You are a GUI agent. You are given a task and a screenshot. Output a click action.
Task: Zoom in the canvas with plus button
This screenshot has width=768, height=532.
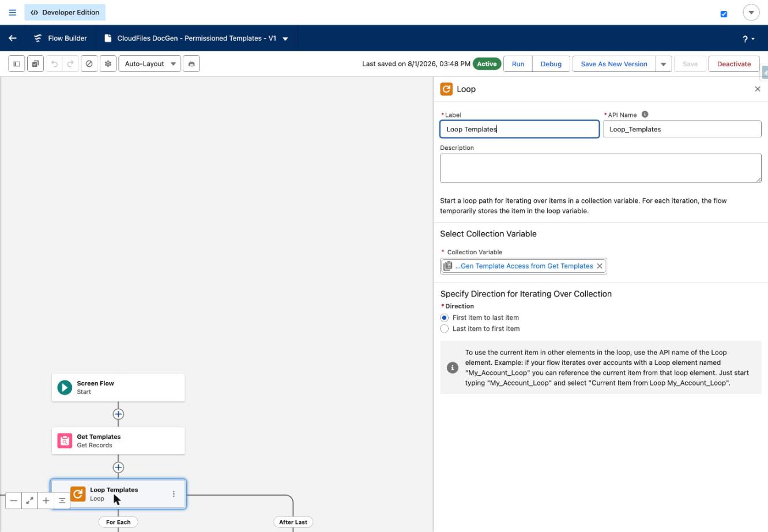coord(46,500)
